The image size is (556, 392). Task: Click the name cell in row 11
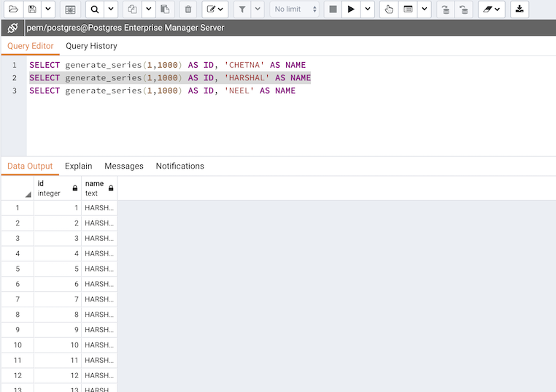(x=99, y=361)
